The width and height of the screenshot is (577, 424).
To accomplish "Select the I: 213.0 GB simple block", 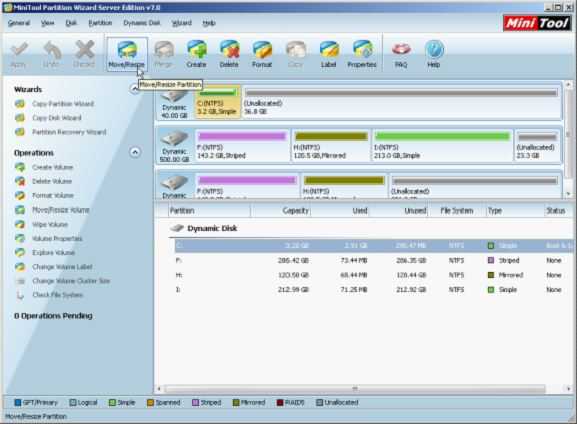I will point(442,145).
